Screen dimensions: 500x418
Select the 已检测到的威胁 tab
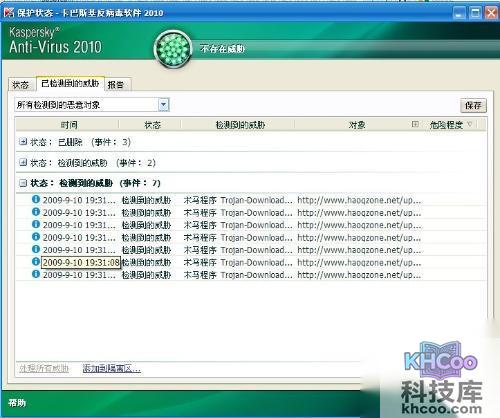pos(70,83)
